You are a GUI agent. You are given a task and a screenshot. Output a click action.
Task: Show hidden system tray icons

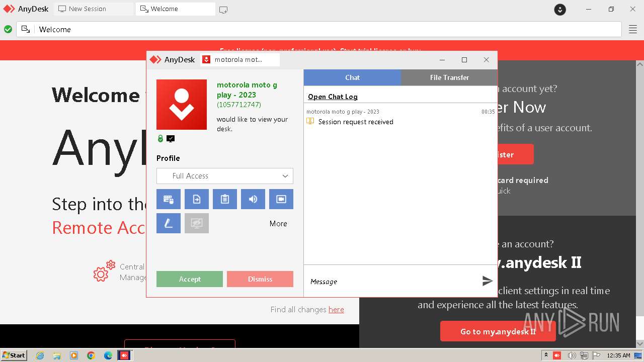(x=546, y=355)
